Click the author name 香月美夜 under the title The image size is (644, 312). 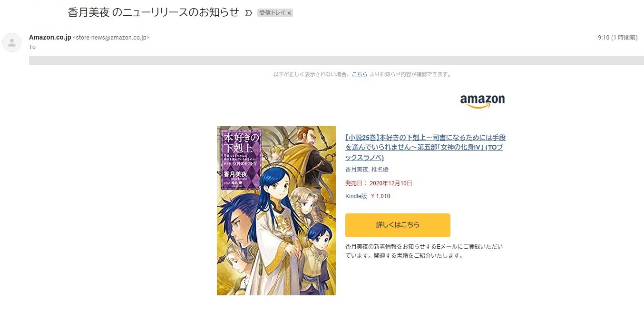pyautogui.click(x=356, y=170)
